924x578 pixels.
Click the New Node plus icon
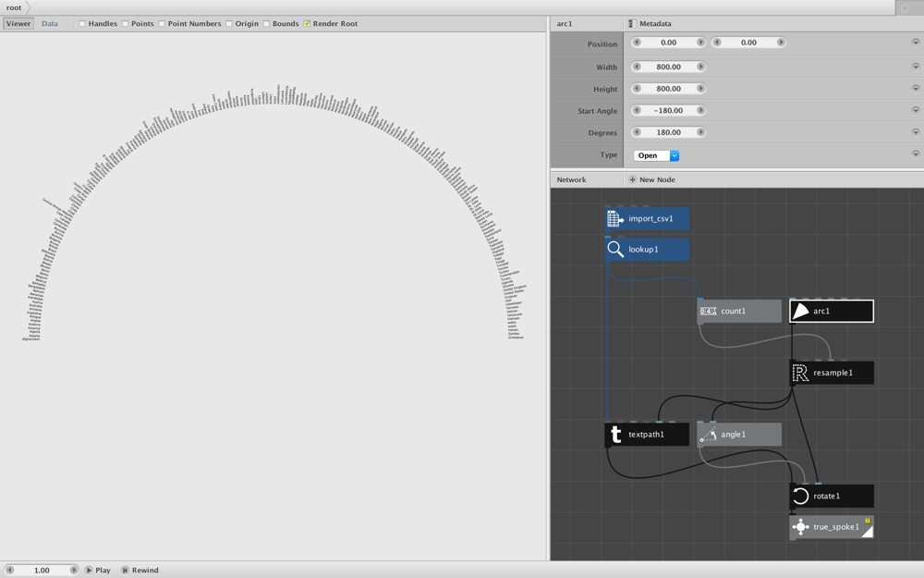(632, 180)
